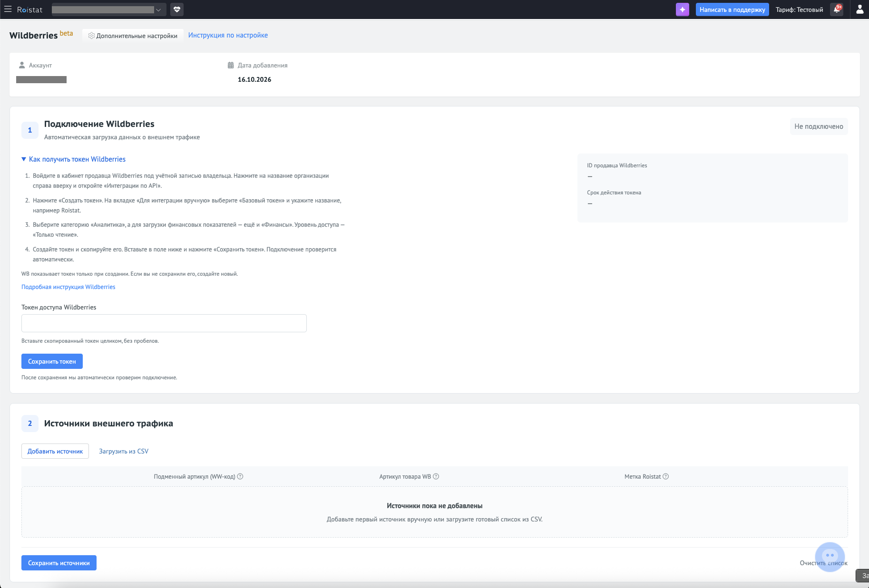Screen dimensions: 869x588
Task: Click the heartbeat health-check icon
Action: [x=177, y=10]
